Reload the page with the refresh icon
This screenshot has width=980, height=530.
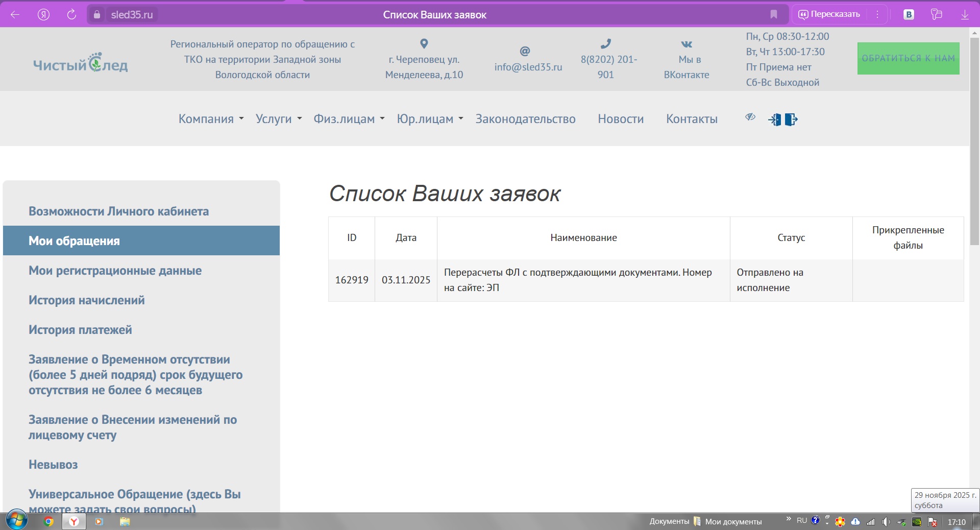pyautogui.click(x=71, y=14)
